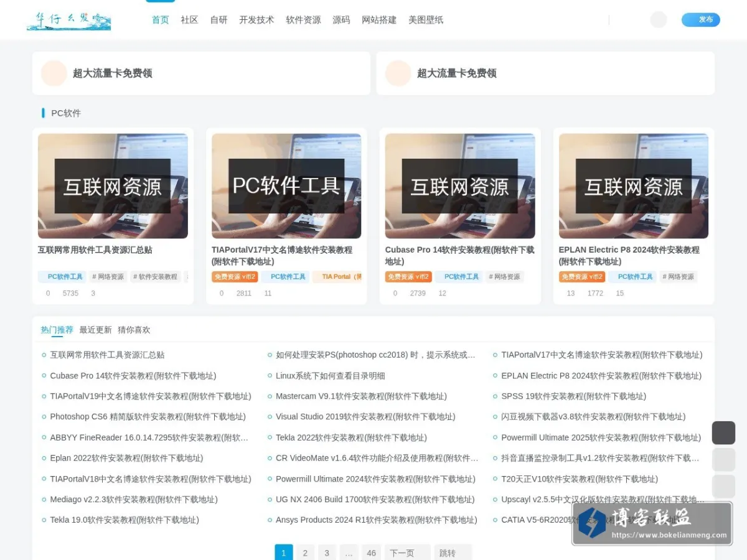
Task: Open the Cubase Pro 14 card title
Action: pos(459,256)
